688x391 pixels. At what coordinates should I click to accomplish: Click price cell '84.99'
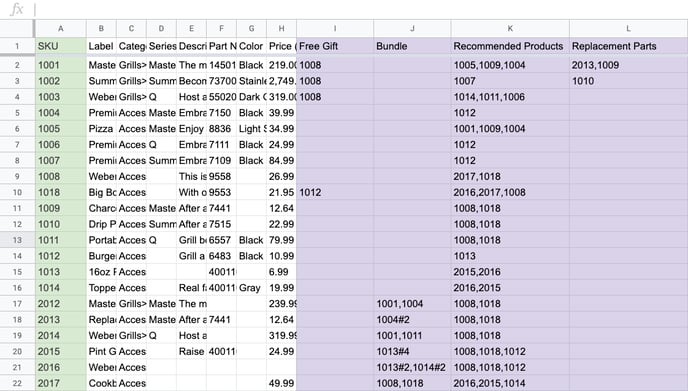pos(281,161)
